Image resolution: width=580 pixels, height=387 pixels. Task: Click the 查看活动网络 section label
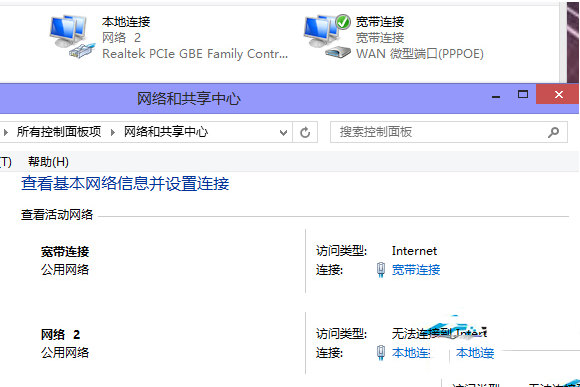click(57, 215)
